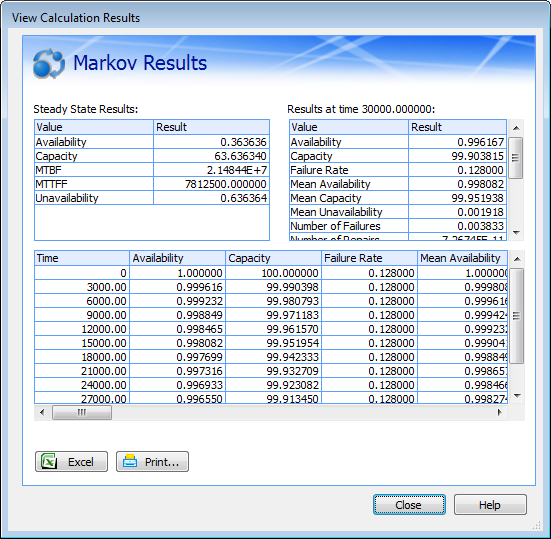551x539 pixels.
Task: Click the printer icon on Print button
Action: [130, 461]
